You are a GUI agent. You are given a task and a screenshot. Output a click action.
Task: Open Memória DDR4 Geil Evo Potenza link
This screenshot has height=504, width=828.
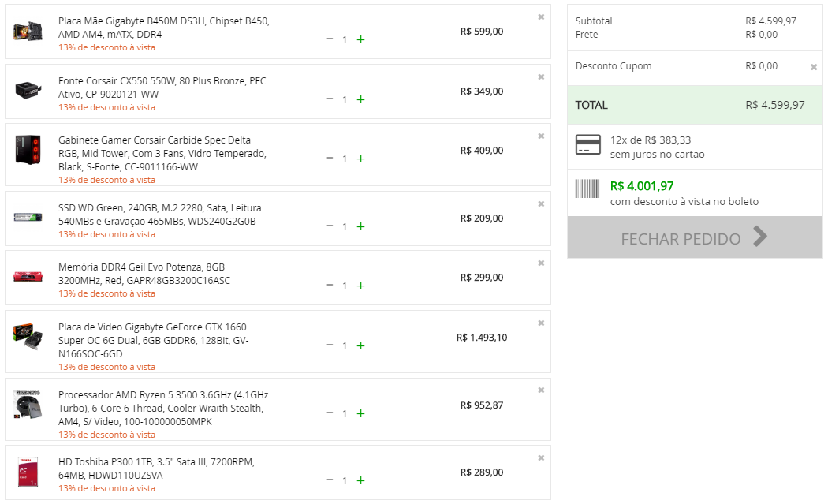[x=144, y=274]
